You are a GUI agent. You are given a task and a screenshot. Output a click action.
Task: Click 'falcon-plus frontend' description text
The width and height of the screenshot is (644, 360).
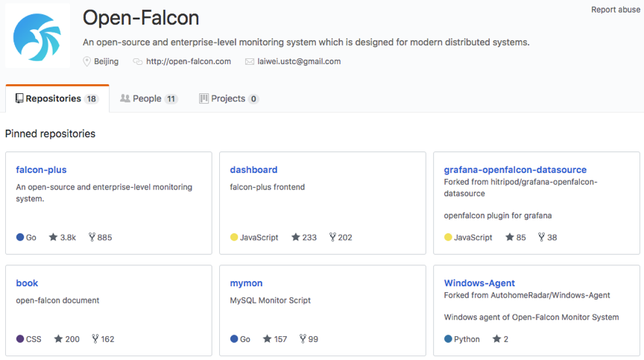(268, 187)
